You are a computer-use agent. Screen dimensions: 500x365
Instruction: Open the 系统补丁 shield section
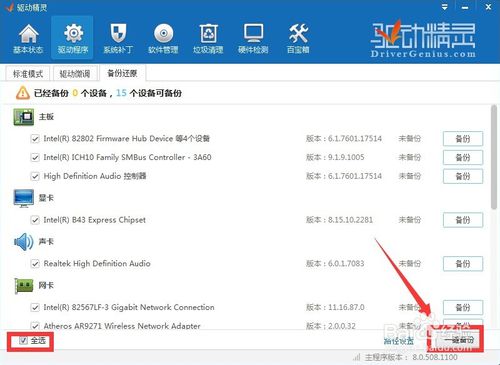pos(118,39)
